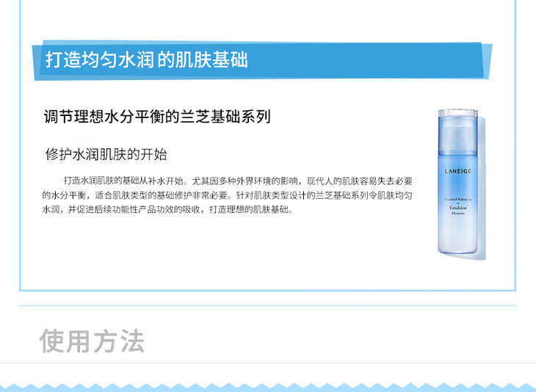
Task: Click third paragraph line starting 水润，并促进
Action: [x=167, y=209]
